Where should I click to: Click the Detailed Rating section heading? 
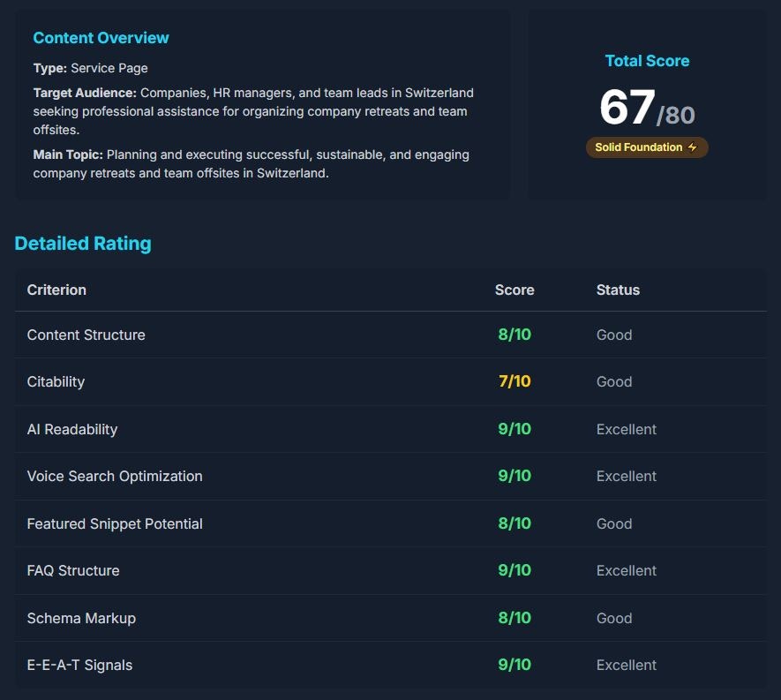(83, 244)
